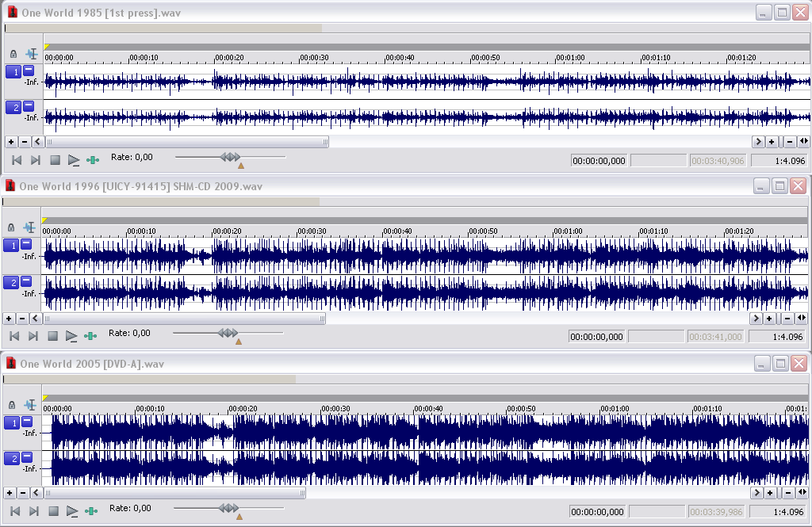Go to start in the 1996 SHM-CD window
This screenshot has width=812, height=527.
[x=14, y=337]
